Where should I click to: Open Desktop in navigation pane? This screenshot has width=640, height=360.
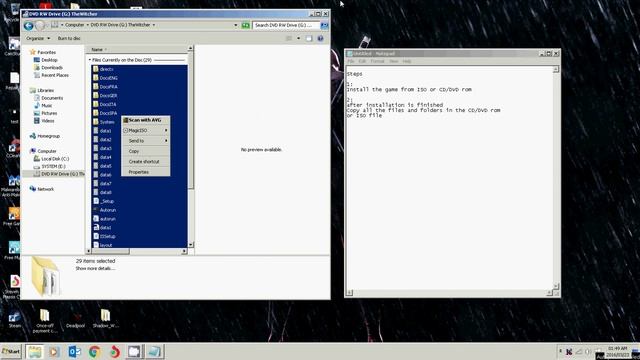pos(46,60)
